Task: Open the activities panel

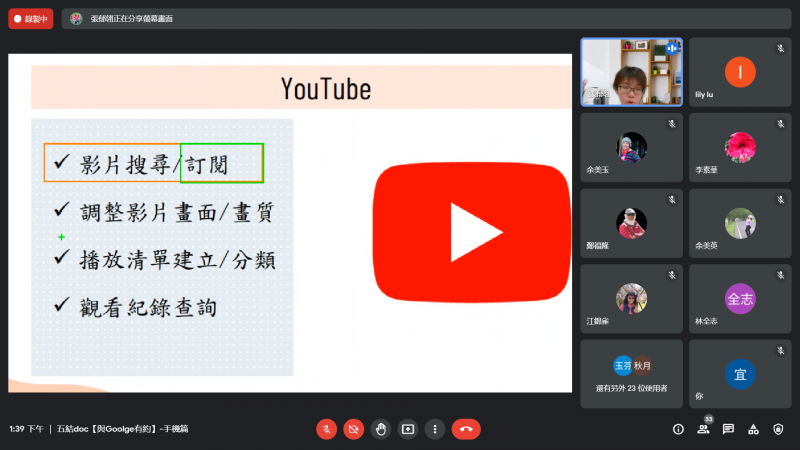Action: click(x=753, y=429)
